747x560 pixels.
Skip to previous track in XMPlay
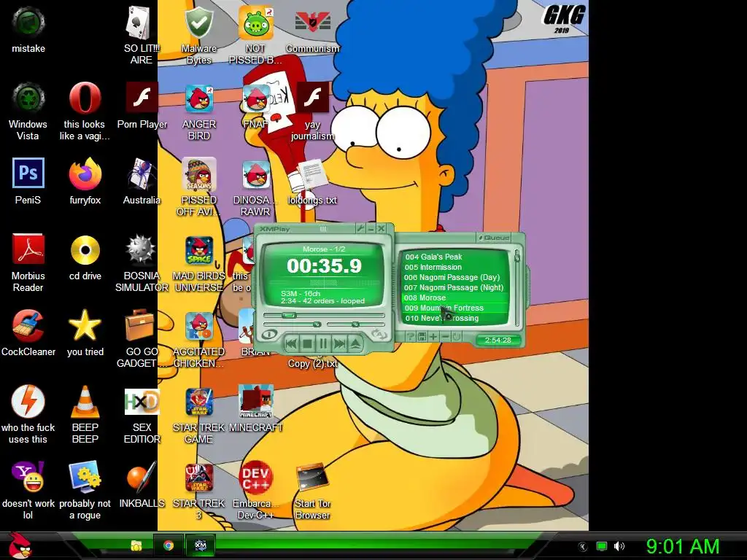[x=292, y=343]
